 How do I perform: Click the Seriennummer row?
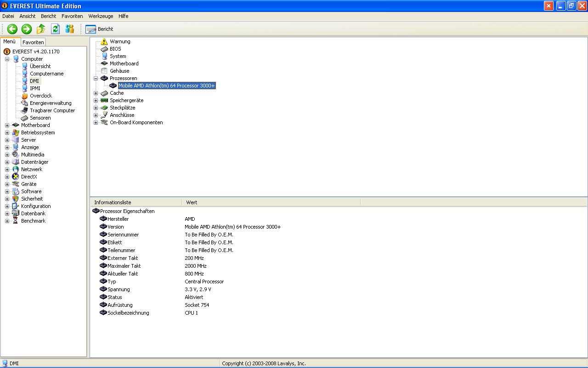coord(339,235)
